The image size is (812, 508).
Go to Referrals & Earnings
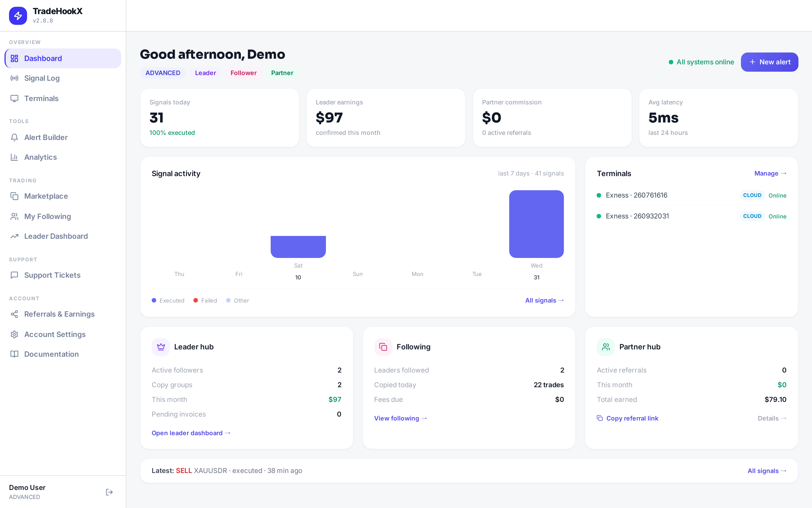point(63,314)
